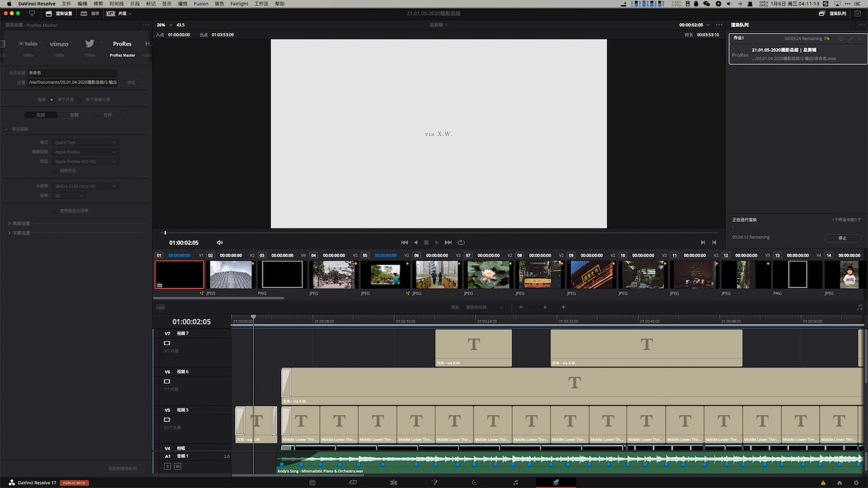Enable the 导出视频 checkbox
868x488 pixels.
coord(6,129)
